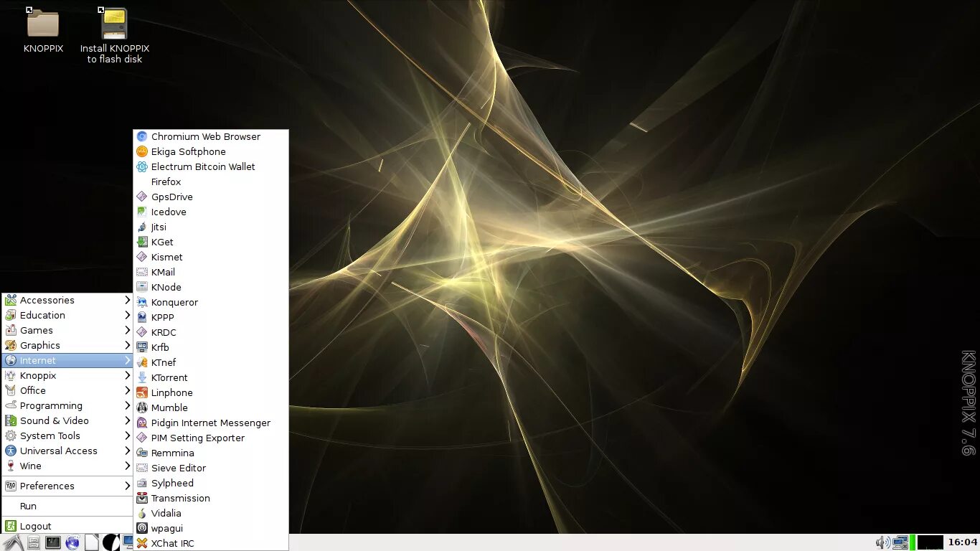
Task: Expand the Knoppix submenu arrow
Action: [x=128, y=375]
